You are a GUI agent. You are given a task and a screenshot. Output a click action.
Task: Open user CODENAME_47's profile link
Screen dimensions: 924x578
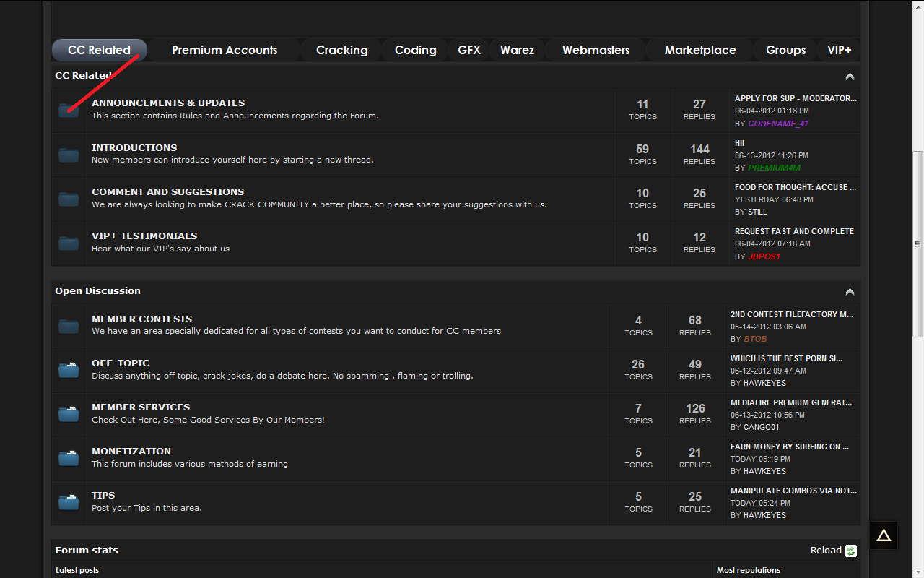[778, 124]
